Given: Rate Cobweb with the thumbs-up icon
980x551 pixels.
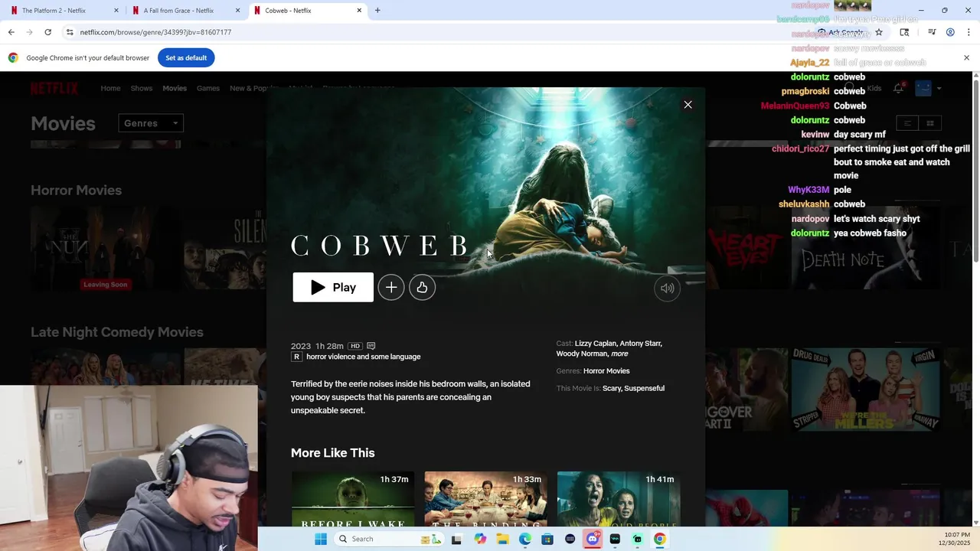Looking at the screenshot, I should (x=422, y=287).
